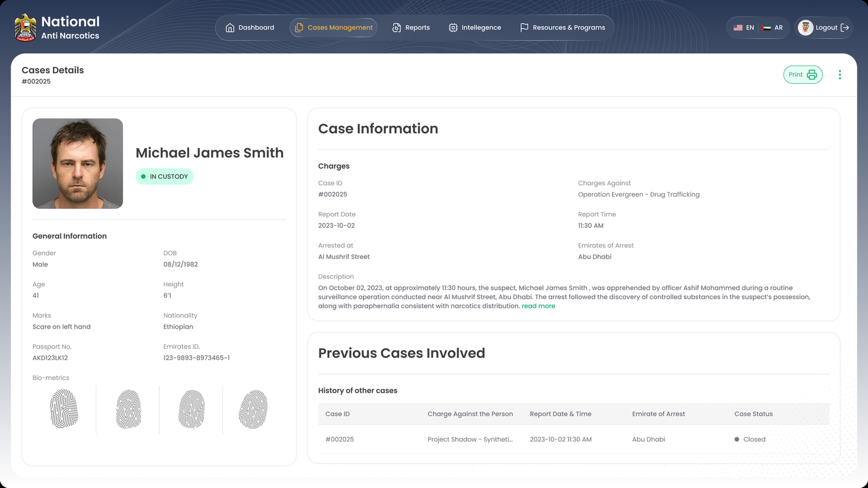868x488 pixels.
Task: Click Michael James Smith's mugshot photo
Action: point(78,164)
